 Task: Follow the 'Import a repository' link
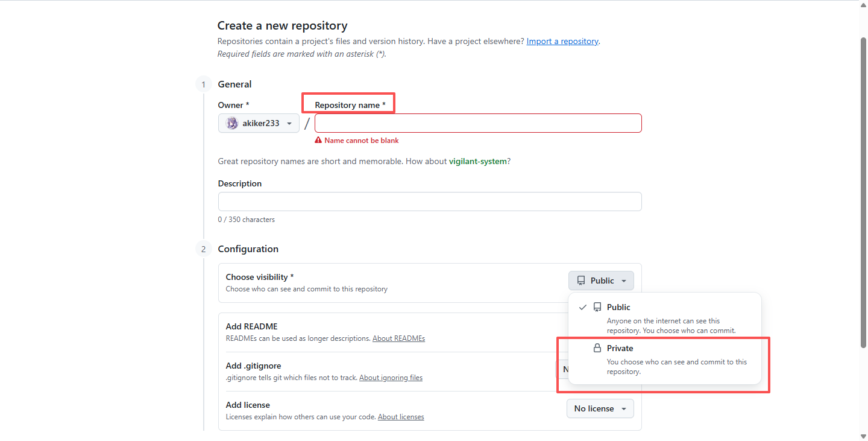pos(562,41)
